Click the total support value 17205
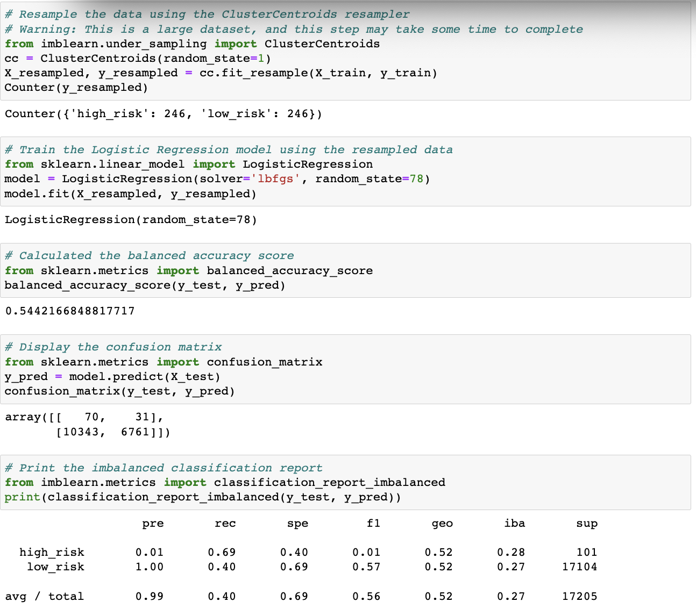 (x=580, y=596)
